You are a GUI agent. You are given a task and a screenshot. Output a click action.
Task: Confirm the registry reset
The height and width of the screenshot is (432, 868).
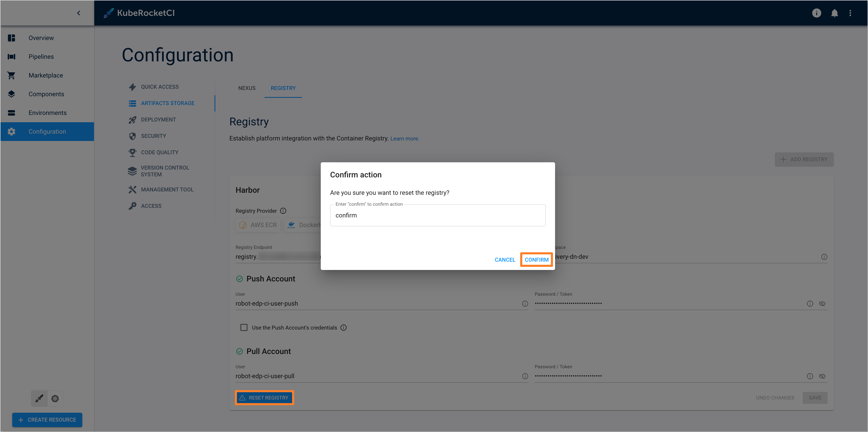tap(536, 260)
